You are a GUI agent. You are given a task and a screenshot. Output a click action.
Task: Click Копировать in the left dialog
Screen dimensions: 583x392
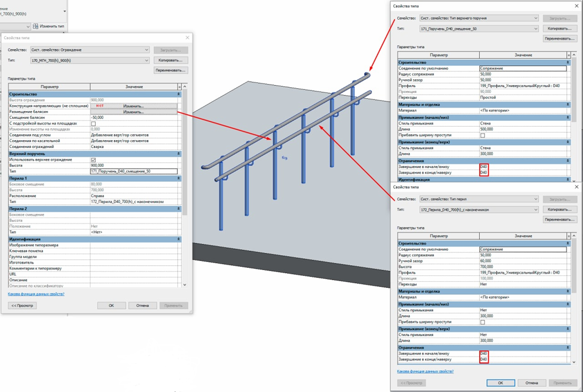click(171, 60)
